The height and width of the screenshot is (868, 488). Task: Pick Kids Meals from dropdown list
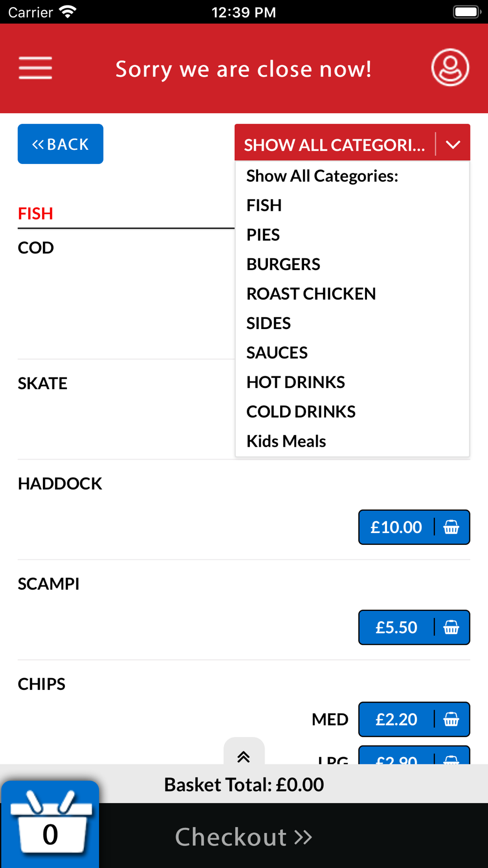286,441
